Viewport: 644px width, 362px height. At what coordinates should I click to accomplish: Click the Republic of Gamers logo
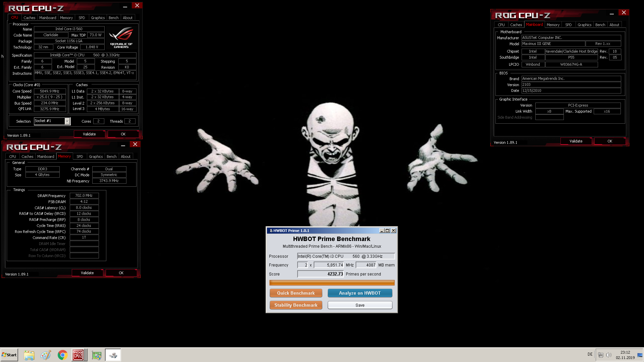click(121, 38)
